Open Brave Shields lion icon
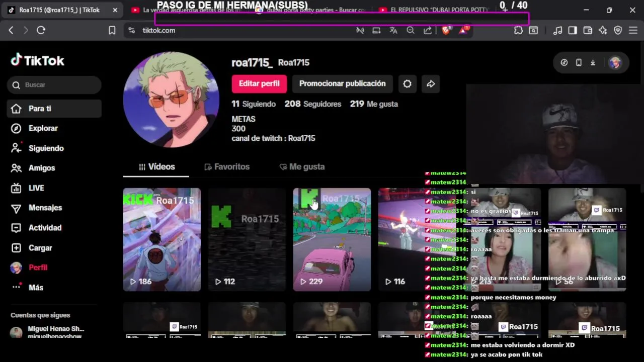 coord(446,30)
